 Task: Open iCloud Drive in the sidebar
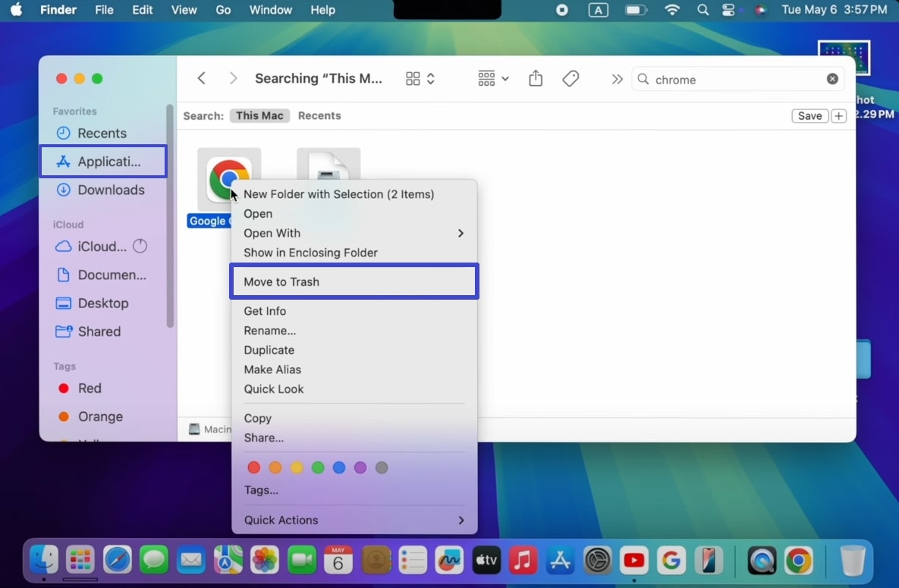(x=103, y=246)
